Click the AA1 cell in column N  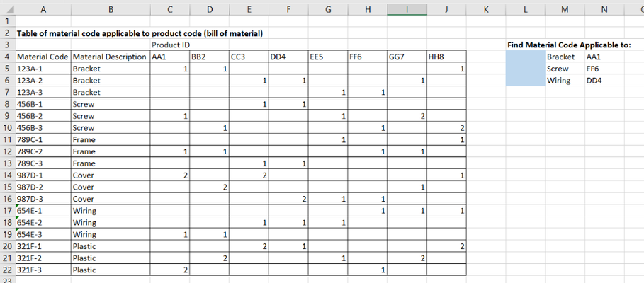tap(604, 57)
